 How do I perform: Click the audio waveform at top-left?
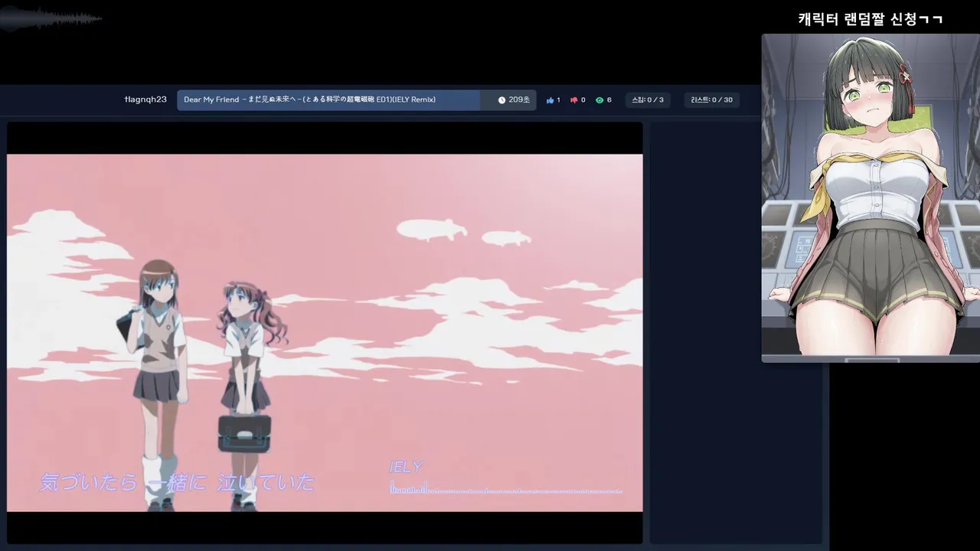point(51,18)
